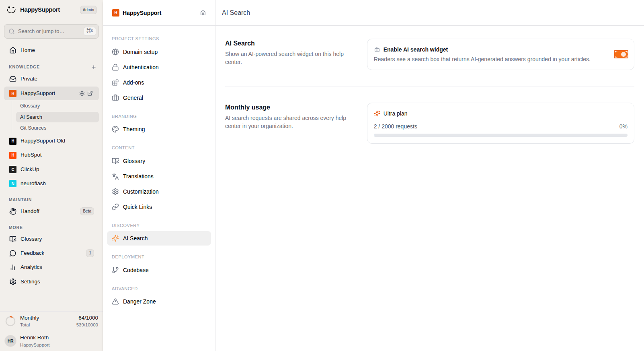
Task: Click the Authentication lock icon
Action: pyautogui.click(x=115, y=67)
